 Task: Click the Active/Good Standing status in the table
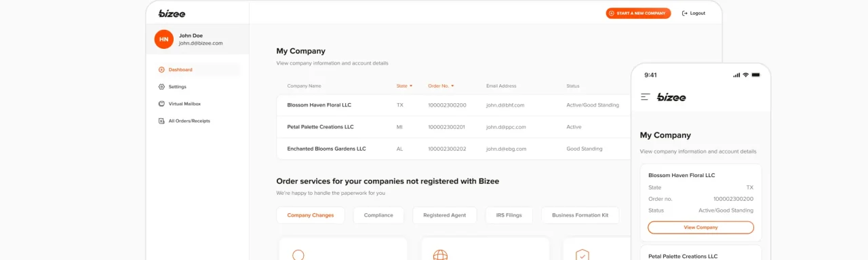[593, 105]
